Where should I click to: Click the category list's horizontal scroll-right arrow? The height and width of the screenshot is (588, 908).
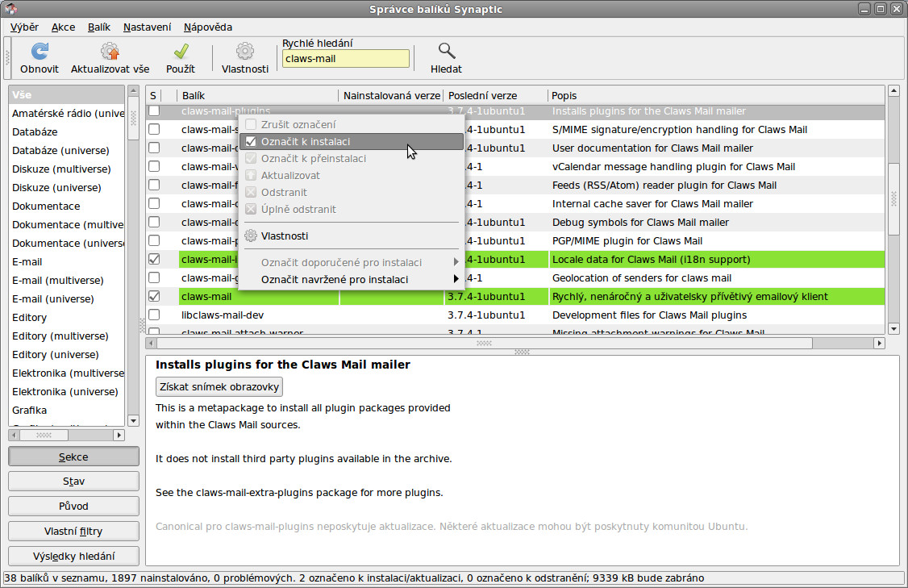[119, 435]
